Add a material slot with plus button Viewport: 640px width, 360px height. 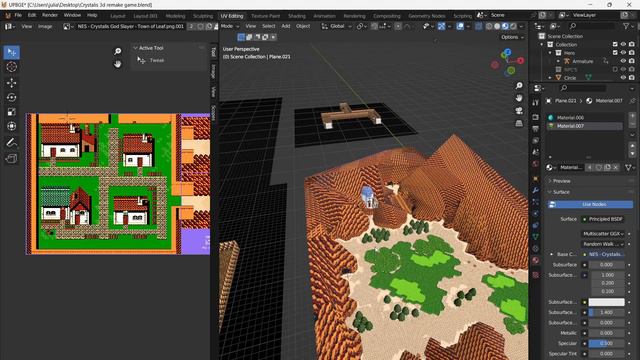click(x=632, y=117)
